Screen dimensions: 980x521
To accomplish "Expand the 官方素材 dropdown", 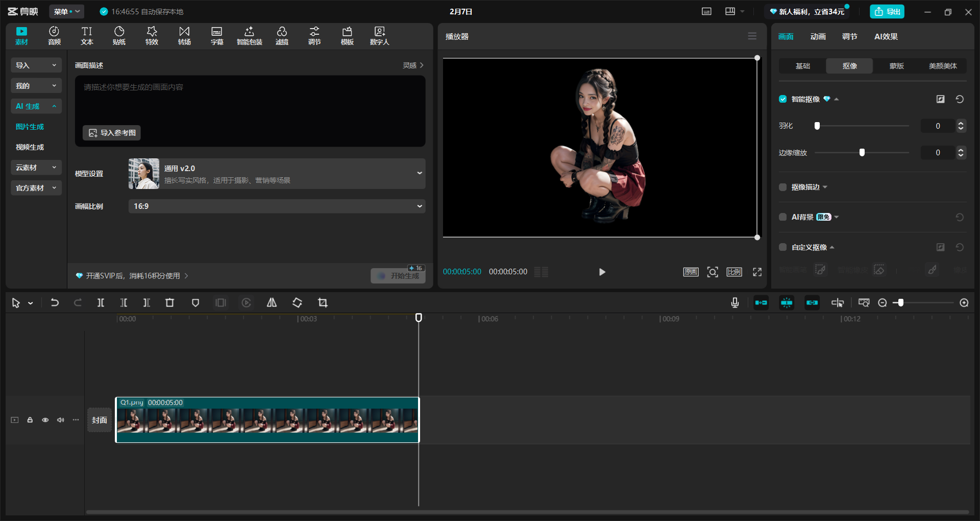I will point(36,188).
